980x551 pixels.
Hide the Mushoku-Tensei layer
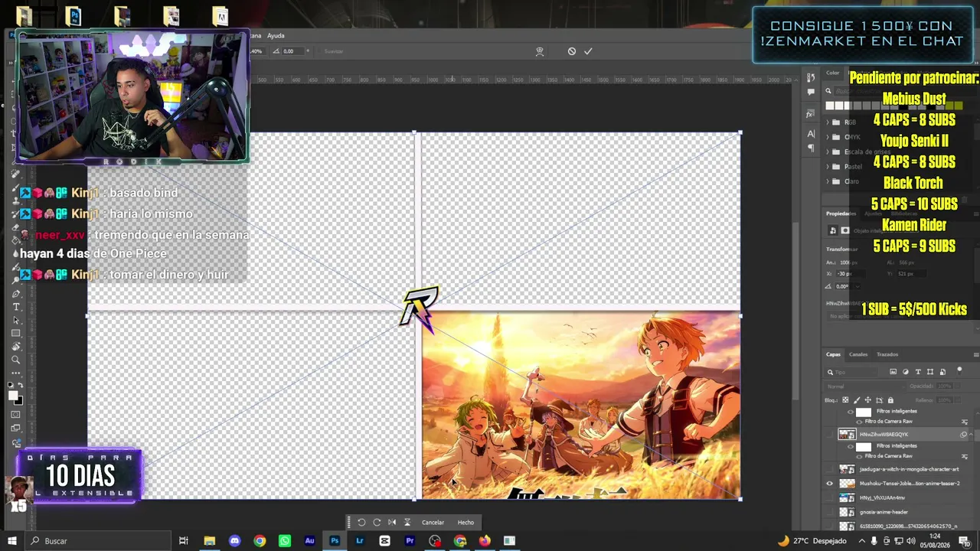pos(829,484)
